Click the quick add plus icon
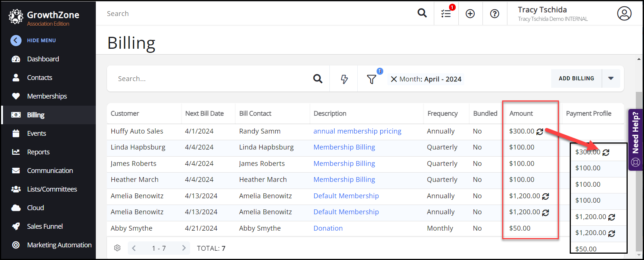 tap(470, 14)
